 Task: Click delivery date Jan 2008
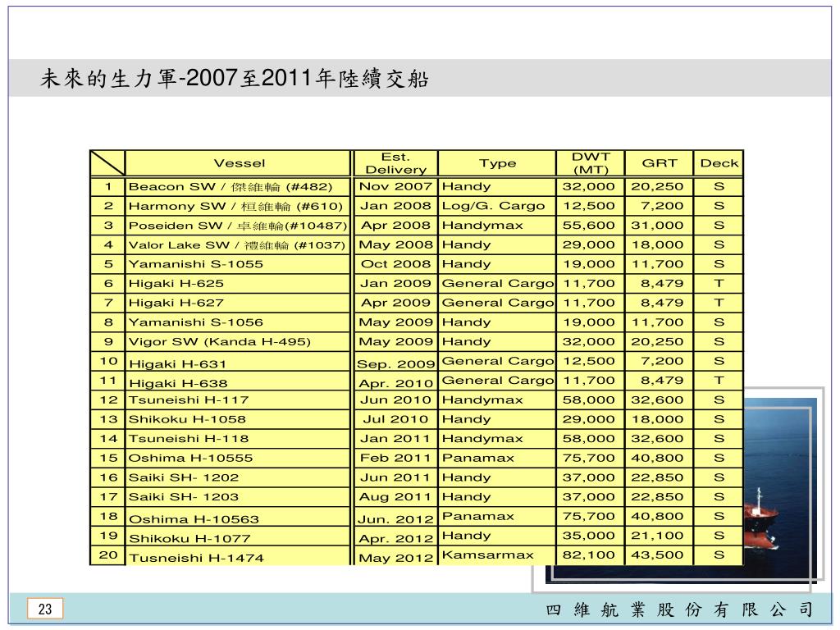point(396,206)
